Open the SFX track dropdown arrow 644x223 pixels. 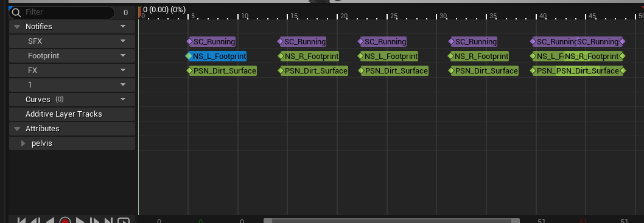(123, 41)
